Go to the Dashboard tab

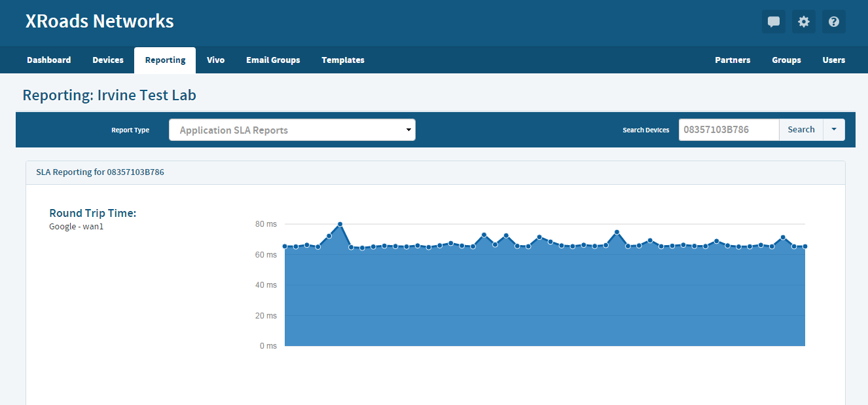(x=49, y=60)
